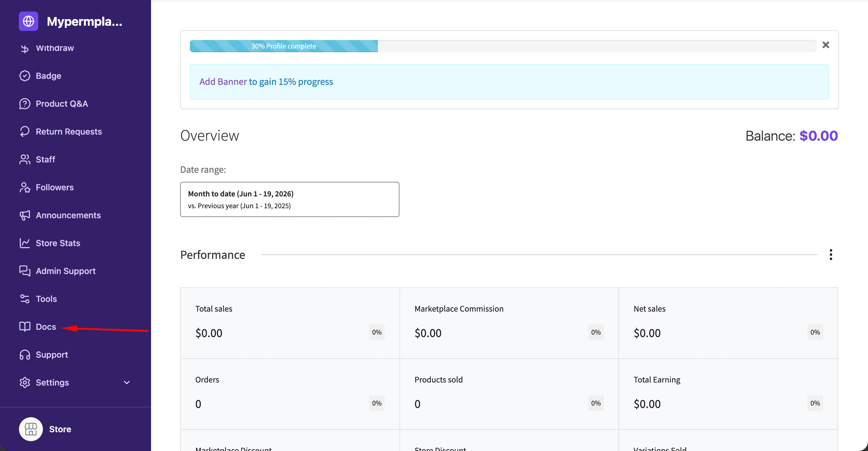This screenshot has width=868, height=451.
Task: Open the Withdraw dollar icon
Action: click(25, 48)
